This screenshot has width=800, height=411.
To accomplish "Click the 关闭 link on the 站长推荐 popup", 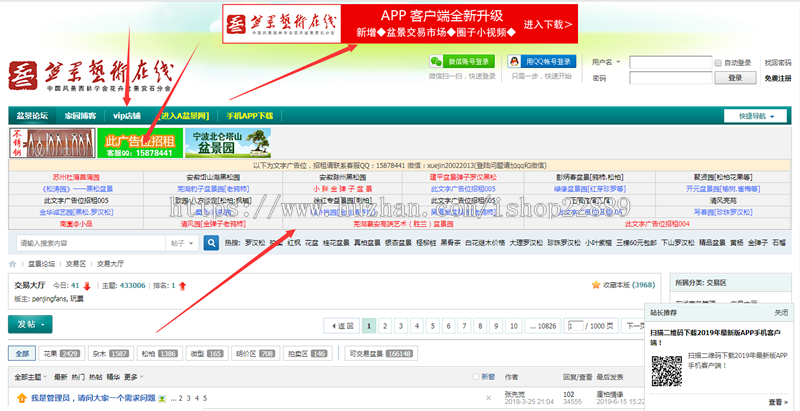I will [x=781, y=312].
